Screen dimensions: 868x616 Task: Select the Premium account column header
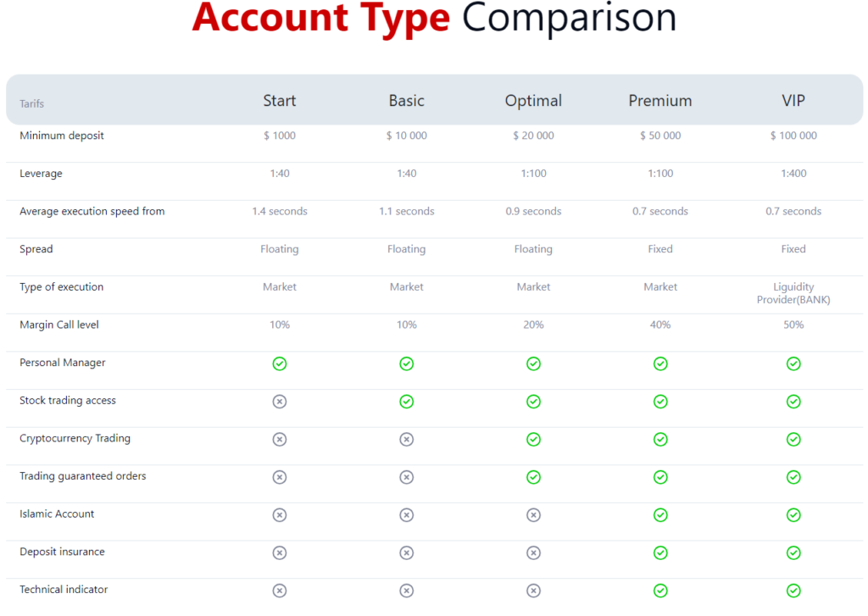pos(660,101)
